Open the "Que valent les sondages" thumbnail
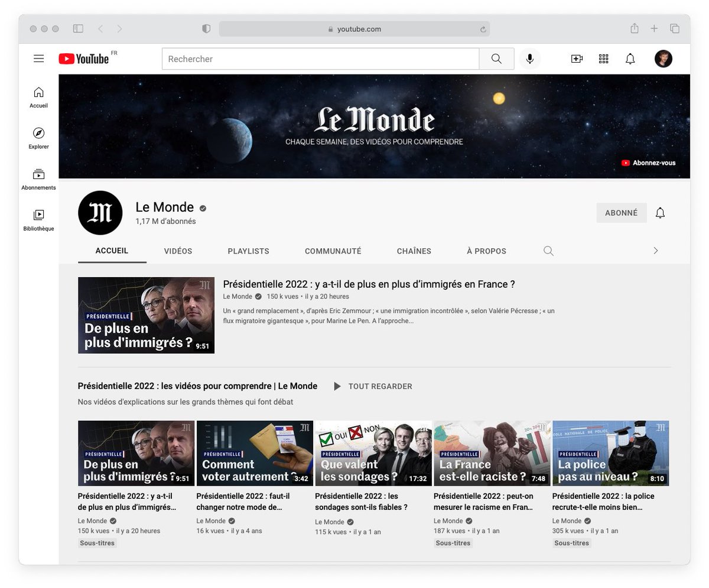The image size is (709, 588). pos(373,453)
